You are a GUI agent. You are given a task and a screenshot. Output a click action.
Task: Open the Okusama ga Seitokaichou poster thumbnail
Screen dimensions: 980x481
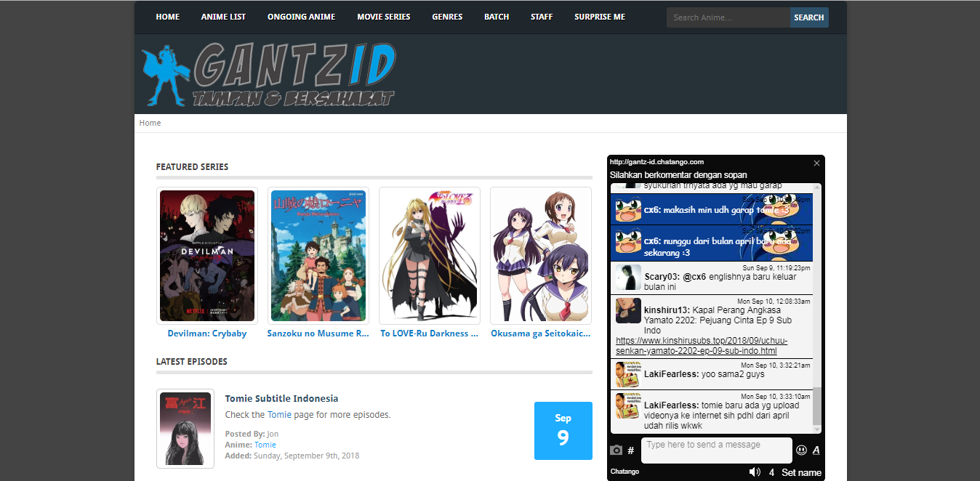point(541,256)
